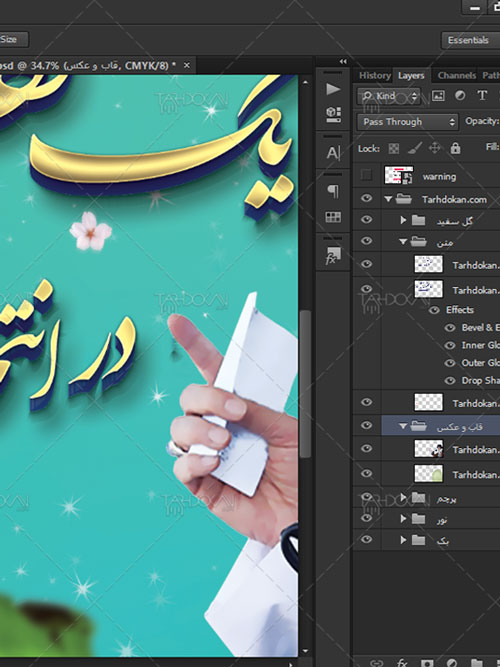Screen dimensions: 500x667
Task: Open the Paragraph panel icon
Action: pos(333,191)
